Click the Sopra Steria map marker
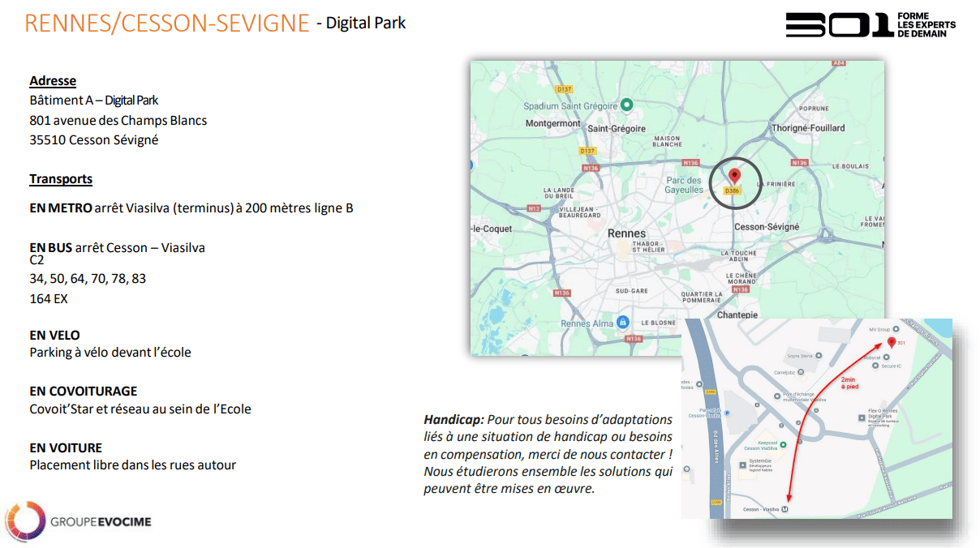 click(x=819, y=355)
